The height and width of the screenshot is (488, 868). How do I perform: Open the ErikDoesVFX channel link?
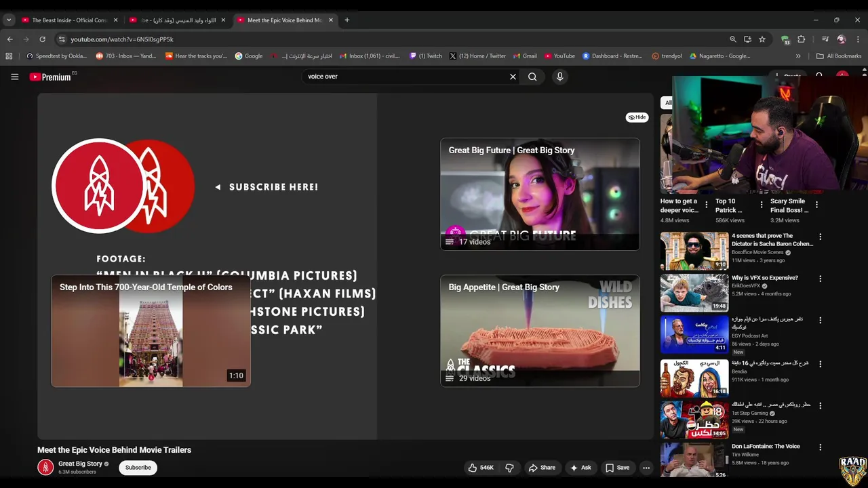tap(746, 286)
